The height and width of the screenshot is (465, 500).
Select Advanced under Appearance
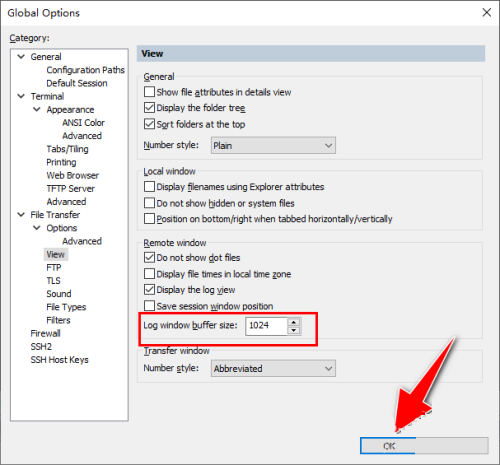tap(82, 136)
